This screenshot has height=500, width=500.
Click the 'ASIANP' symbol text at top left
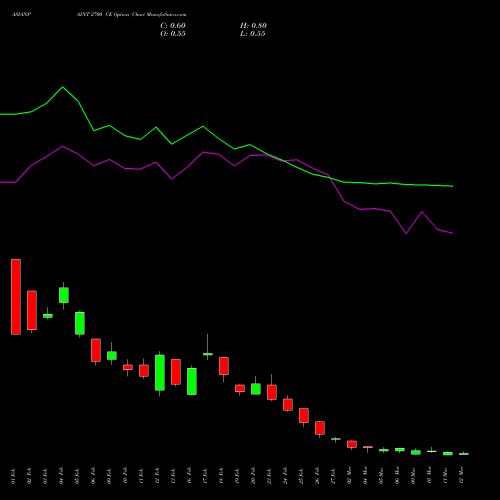[x=21, y=15]
